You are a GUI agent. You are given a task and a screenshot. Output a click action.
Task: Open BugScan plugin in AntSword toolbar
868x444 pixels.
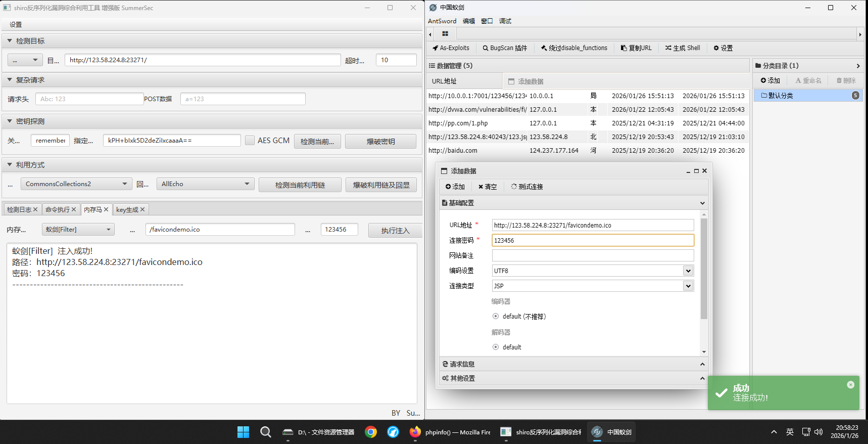coord(505,48)
